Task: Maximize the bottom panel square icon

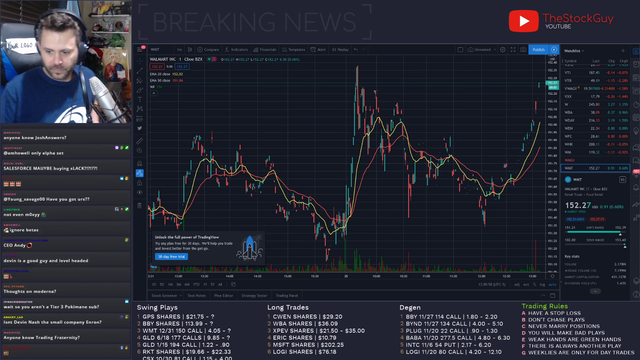Action: coord(553,296)
